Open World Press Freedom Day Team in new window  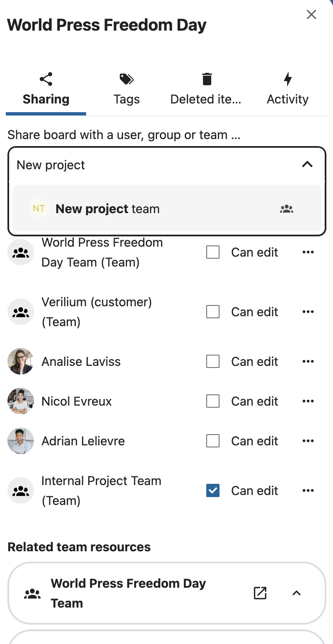pos(260,593)
